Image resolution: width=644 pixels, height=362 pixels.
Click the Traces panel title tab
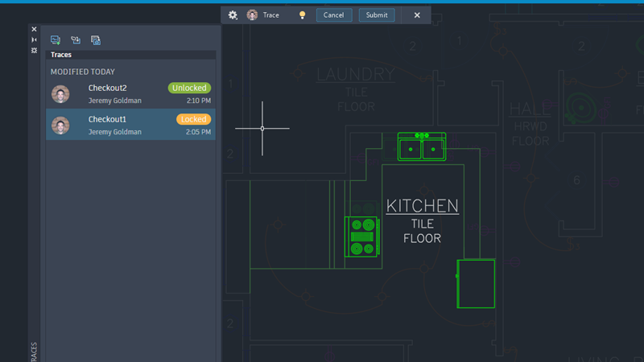61,55
